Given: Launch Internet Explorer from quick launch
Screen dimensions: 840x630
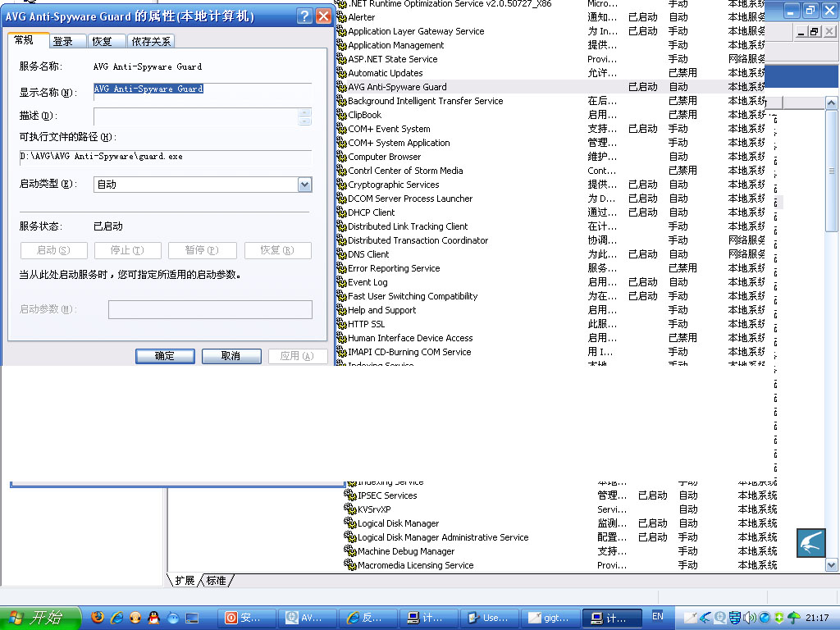Looking at the screenshot, I should (116, 618).
